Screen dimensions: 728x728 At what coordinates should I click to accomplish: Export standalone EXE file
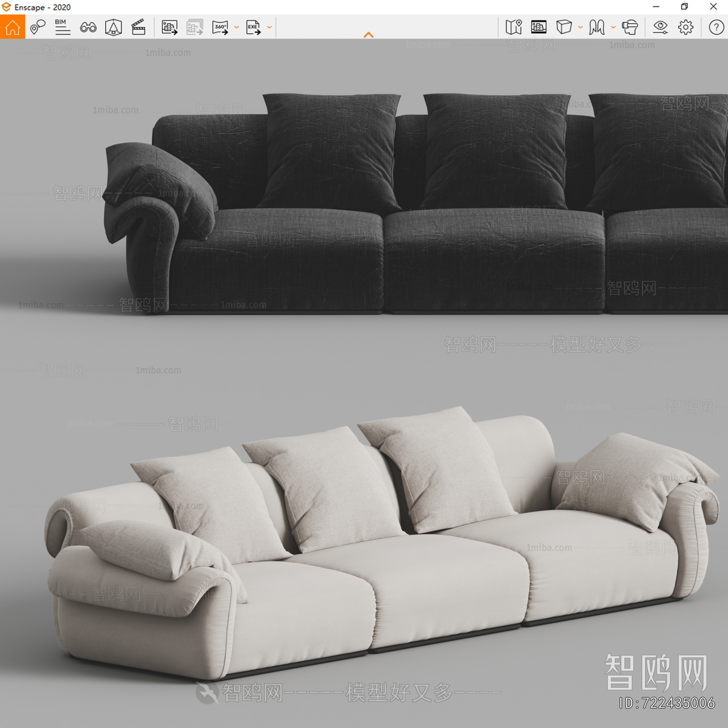coord(253,27)
